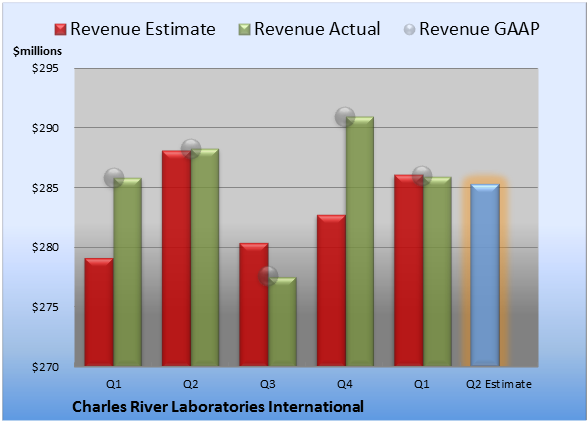Select the green actual bar for Q2
588x422 pixels.
[x=205, y=257]
